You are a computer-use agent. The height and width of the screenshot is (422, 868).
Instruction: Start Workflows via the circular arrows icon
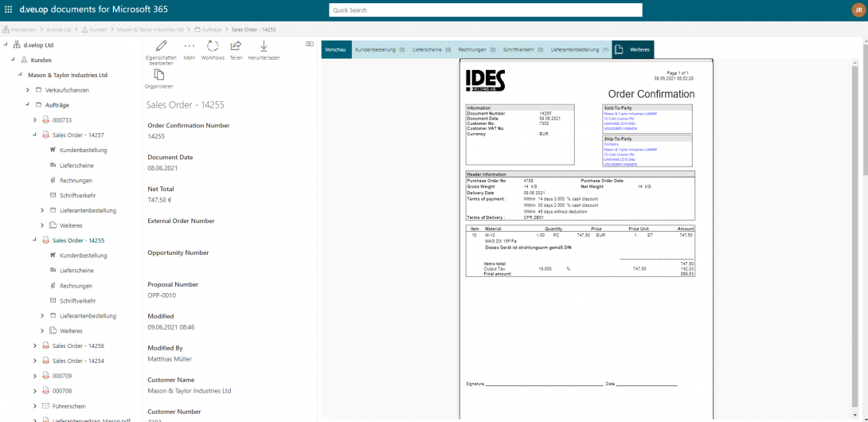tap(213, 46)
